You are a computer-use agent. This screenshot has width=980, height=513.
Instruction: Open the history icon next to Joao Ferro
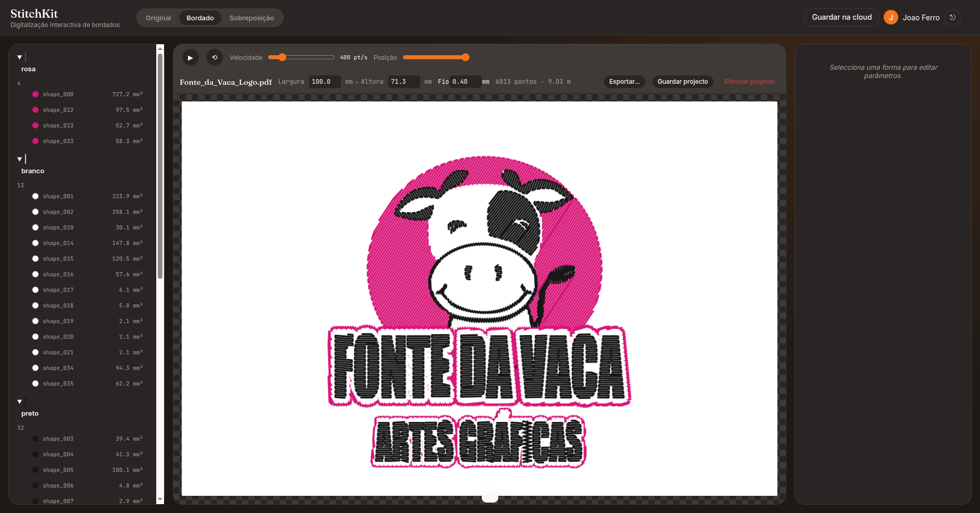952,17
